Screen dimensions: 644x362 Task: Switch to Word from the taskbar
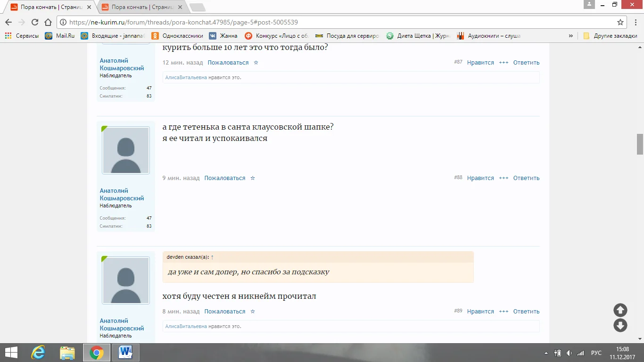(x=126, y=353)
